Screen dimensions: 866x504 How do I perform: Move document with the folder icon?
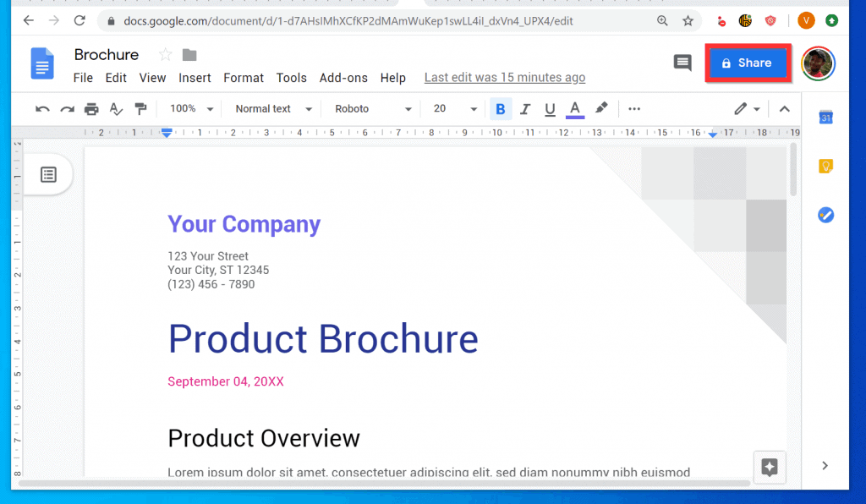pos(189,55)
